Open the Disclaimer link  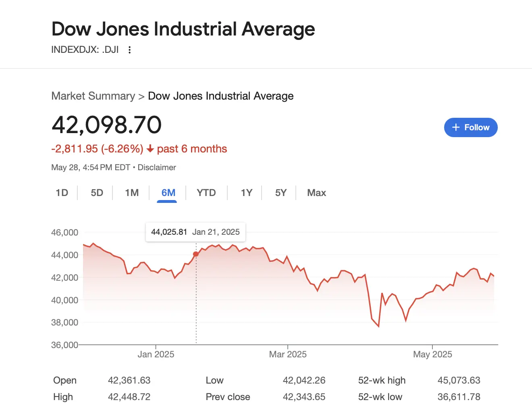[x=157, y=167]
